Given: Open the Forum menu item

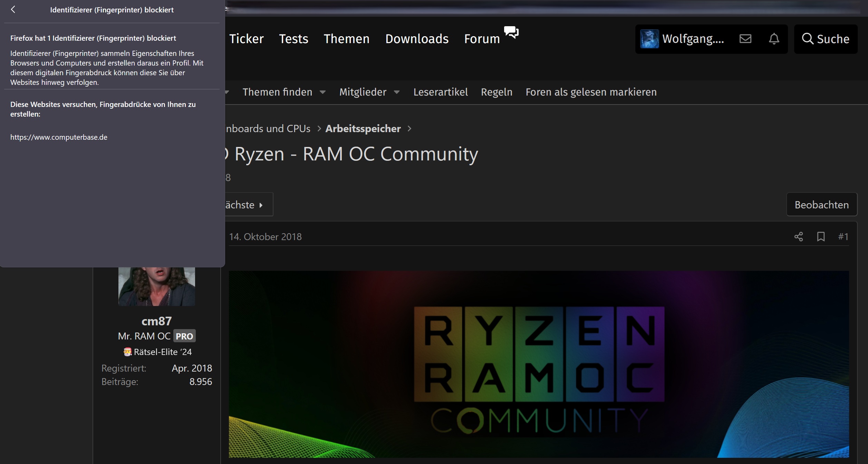Looking at the screenshot, I should (x=482, y=39).
